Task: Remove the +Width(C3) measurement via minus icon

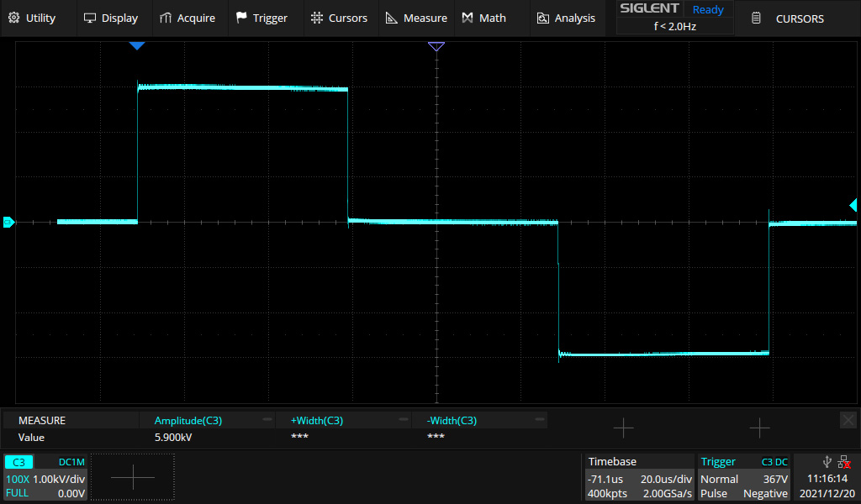Action: pos(404,419)
